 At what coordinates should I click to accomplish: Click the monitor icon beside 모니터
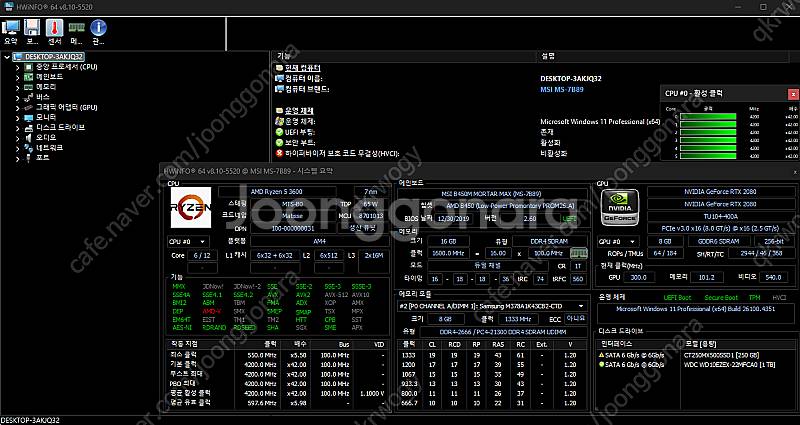point(29,117)
